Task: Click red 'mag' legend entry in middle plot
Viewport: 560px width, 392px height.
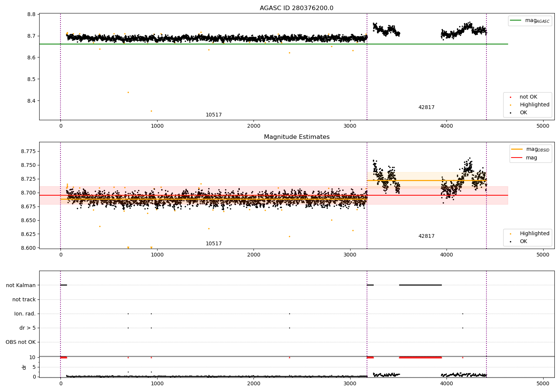Action: click(525, 158)
